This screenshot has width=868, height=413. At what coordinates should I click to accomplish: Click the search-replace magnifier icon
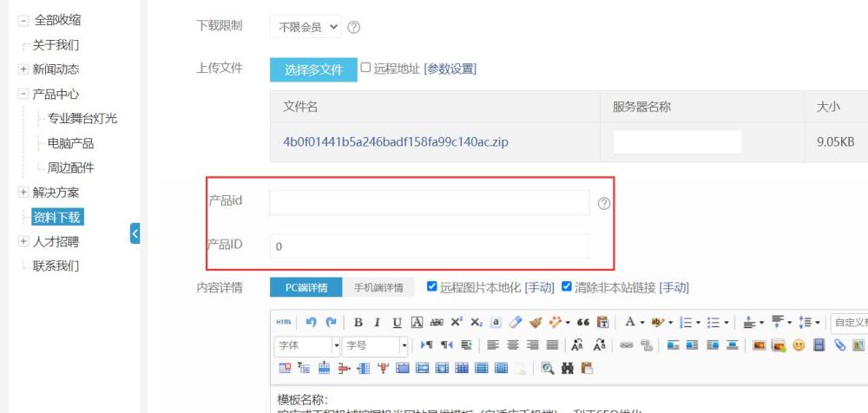pyautogui.click(x=548, y=368)
